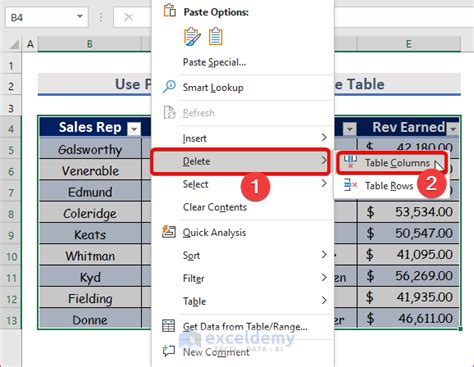Open the Delete menu entry
This screenshot has height=367, width=474.
tap(241, 162)
